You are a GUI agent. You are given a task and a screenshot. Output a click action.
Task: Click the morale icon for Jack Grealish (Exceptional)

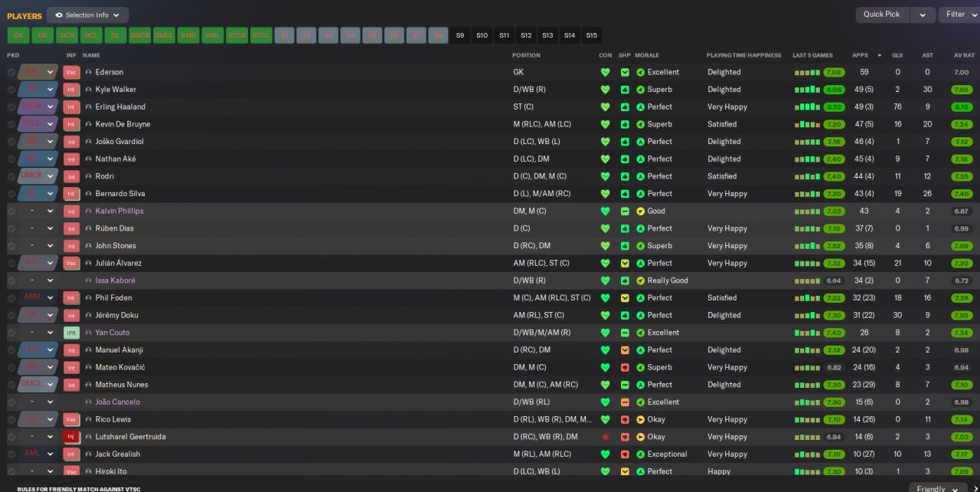coord(640,454)
